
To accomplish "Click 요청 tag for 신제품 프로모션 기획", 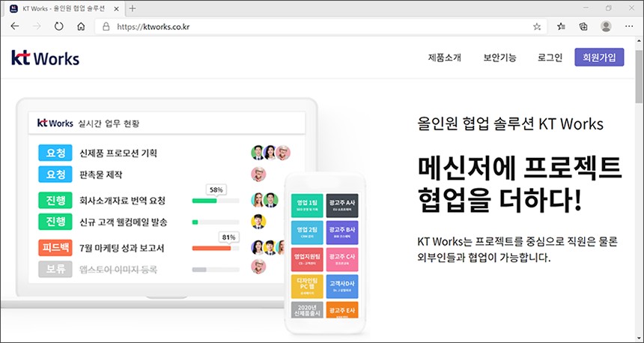I will click(55, 153).
